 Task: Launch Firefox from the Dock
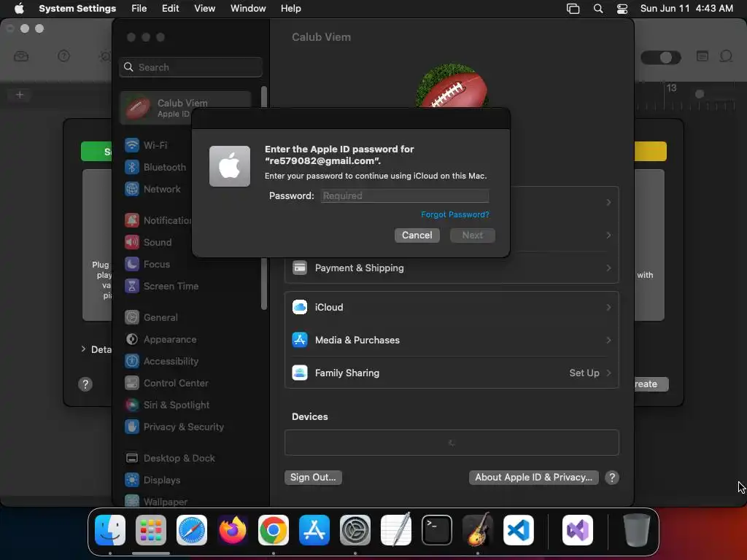[x=233, y=530]
